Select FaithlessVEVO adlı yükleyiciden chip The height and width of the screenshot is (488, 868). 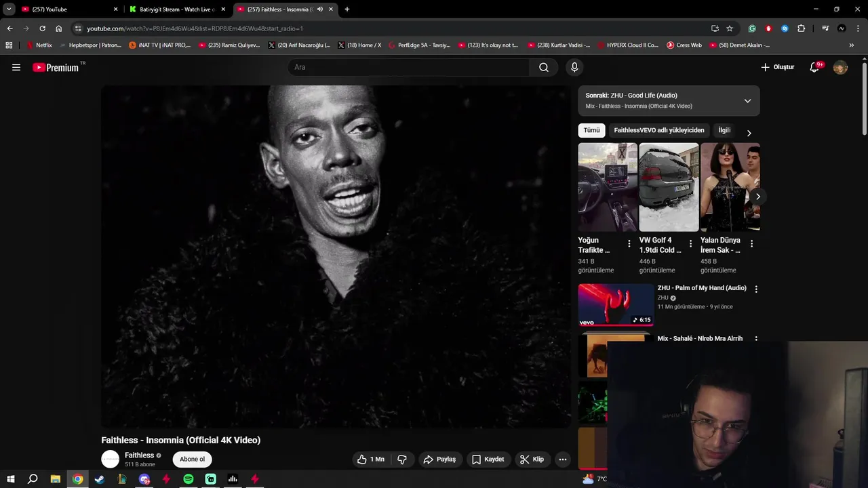[659, 130]
